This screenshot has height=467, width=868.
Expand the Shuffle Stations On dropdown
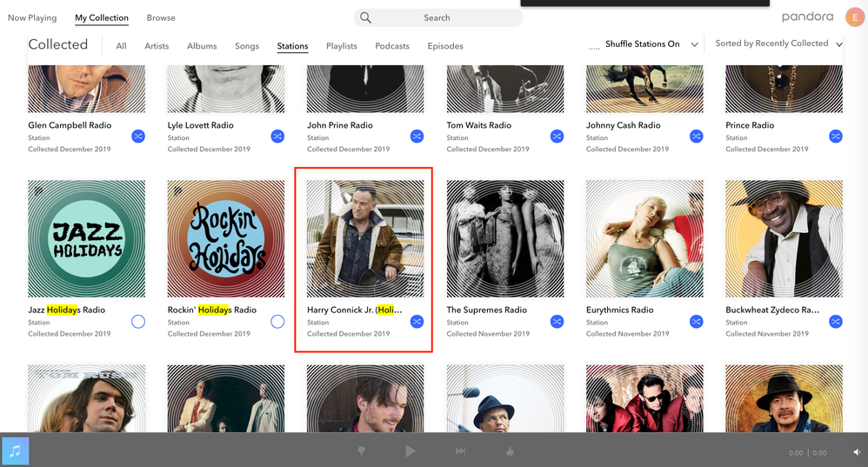[x=694, y=44]
